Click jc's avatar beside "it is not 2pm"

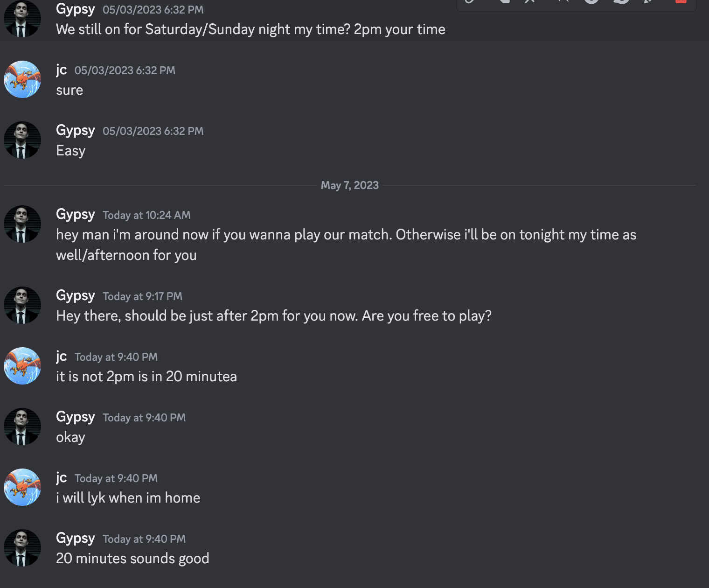pyautogui.click(x=22, y=366)
